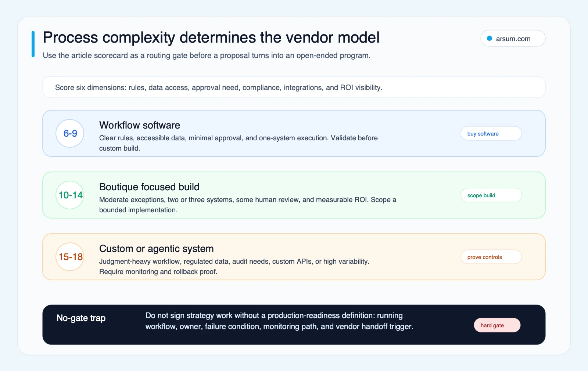The width and height of the screenshot is (588, 371).
Task: Click the 10-14 score circle
Action: tap(70, 195)
